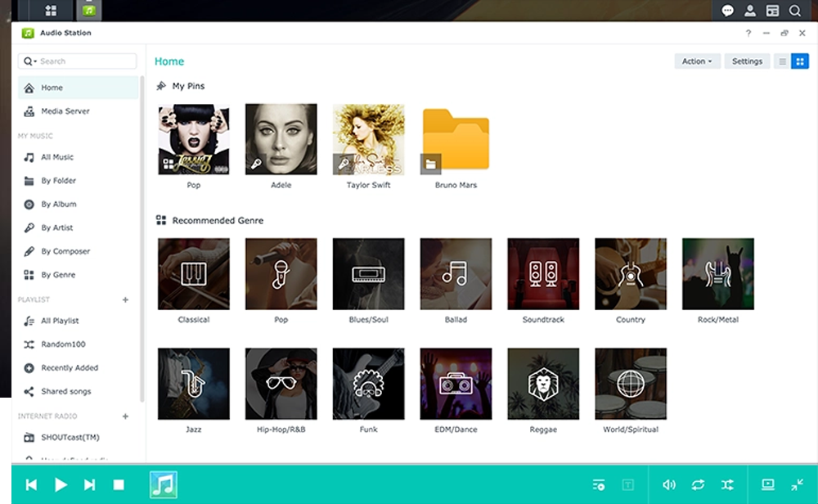Open the Jazz genre thumbnail
Screen dimensions: 818x504
click(194, 385)
